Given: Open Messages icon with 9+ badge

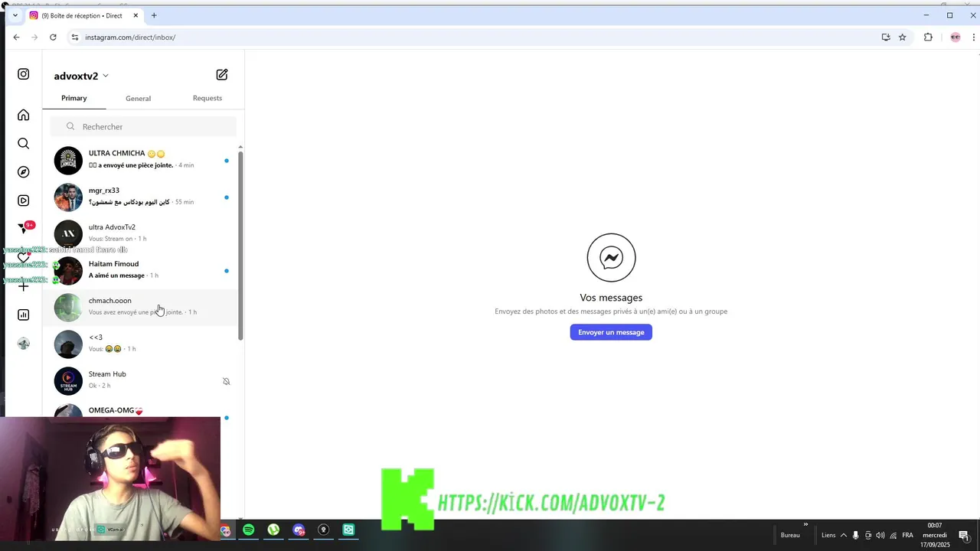Looking at the screenshot, I should 25,228.
